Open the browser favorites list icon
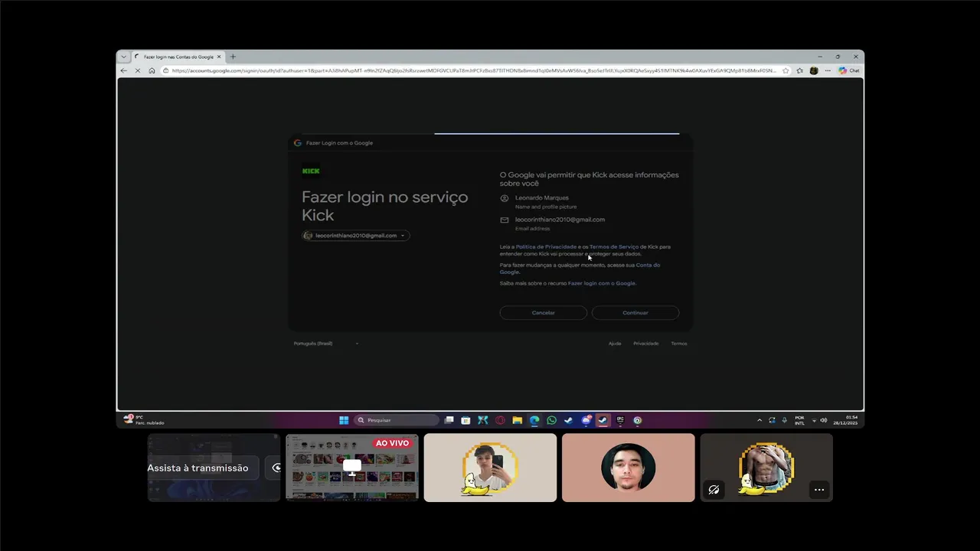 800,70
